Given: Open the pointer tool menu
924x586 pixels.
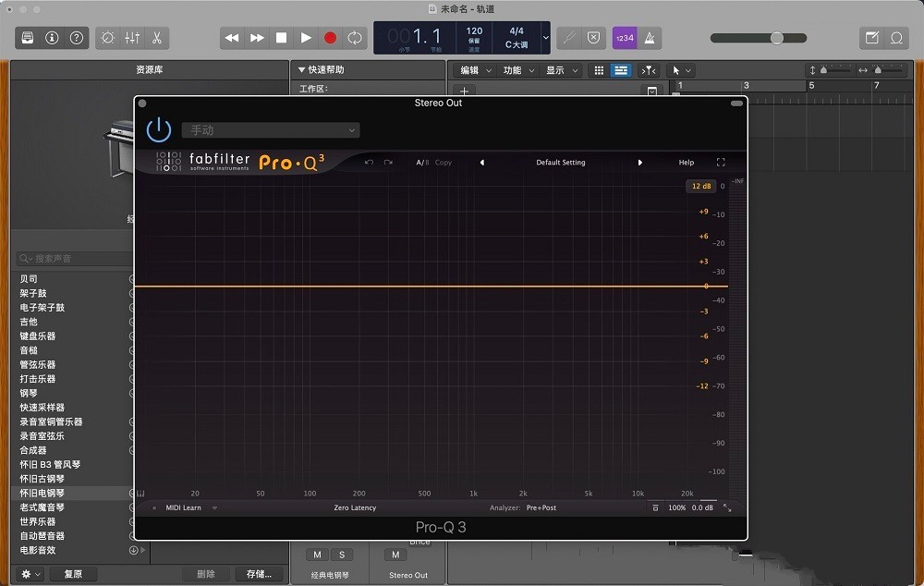Looking at the screenshot, I should click(x=681, y=71).
